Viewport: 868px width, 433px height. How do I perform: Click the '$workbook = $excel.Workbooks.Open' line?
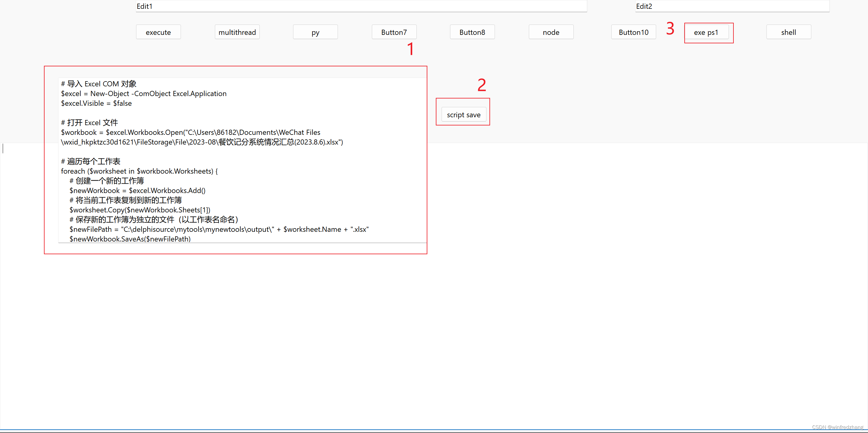coord(191,132)
